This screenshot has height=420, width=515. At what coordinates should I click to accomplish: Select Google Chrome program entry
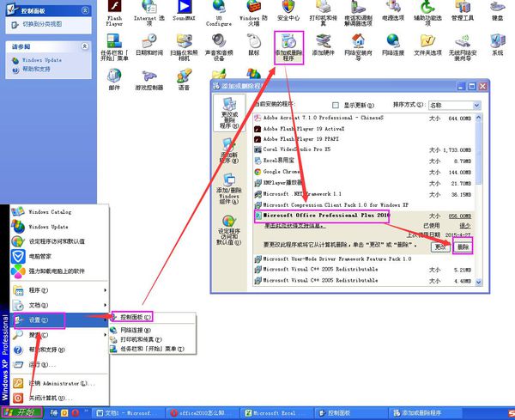364,172
